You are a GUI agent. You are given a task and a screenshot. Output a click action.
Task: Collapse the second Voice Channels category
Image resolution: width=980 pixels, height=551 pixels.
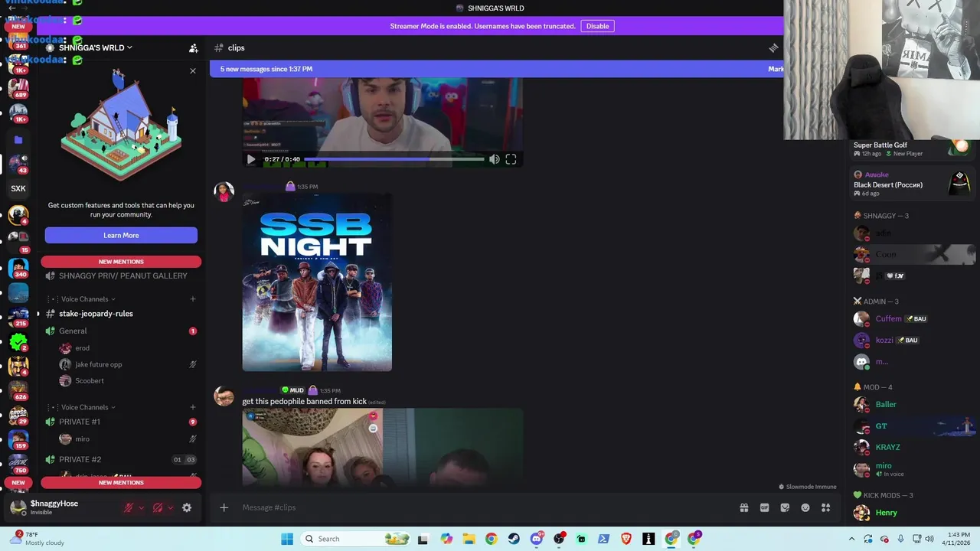click(x=88, y=407)
